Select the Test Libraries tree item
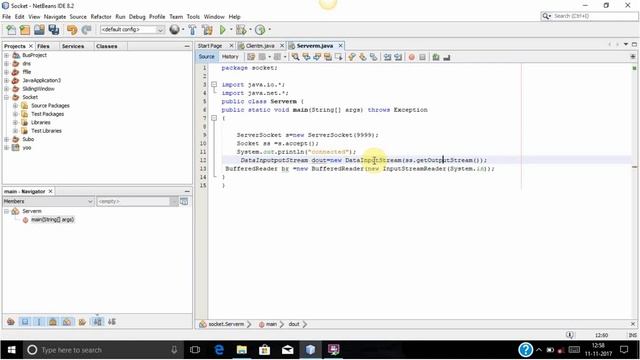Viewport: 640px width, 360px height. (46, 131)
